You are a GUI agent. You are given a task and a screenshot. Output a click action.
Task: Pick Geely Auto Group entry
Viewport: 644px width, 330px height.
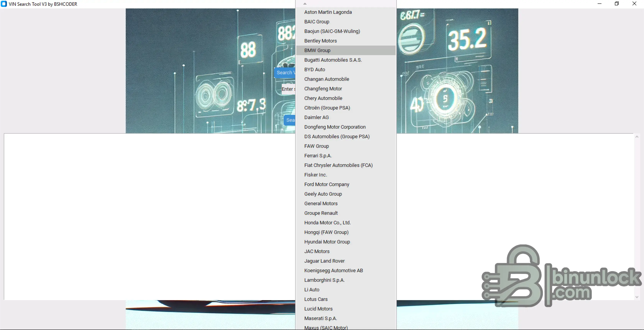[x=346, y=194]
